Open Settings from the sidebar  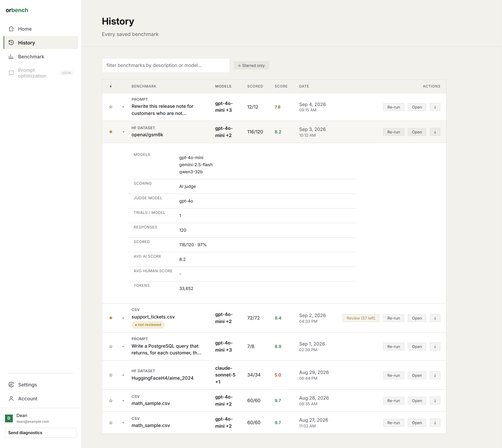coord(41,385)
